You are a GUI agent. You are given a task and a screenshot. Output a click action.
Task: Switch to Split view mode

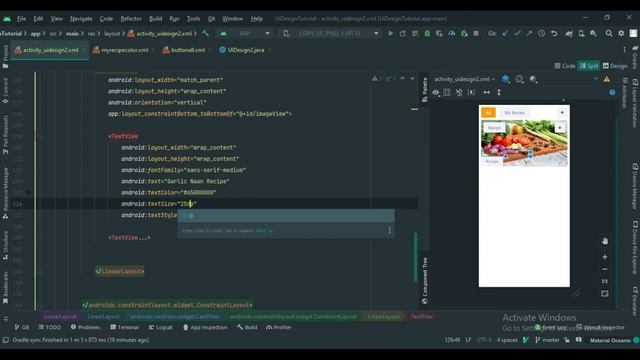589,66
